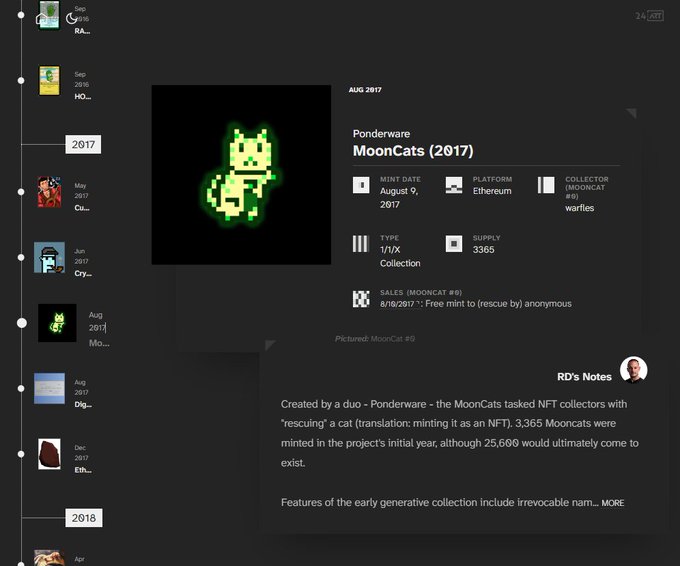Click the Dig... timeline label
This screenshot has height=566, width=680.
coord(83,405)
